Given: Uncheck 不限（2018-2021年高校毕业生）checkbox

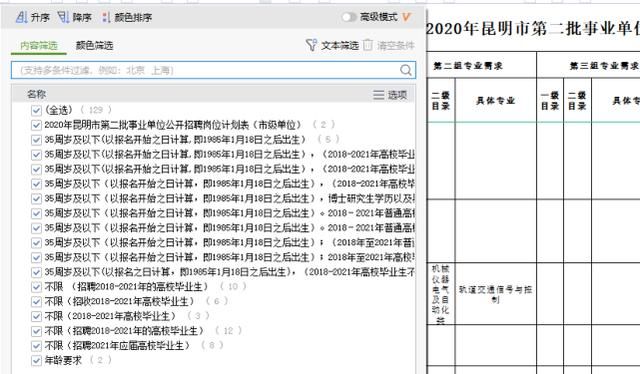Looking at the screenshot, I should click(36, 316).
